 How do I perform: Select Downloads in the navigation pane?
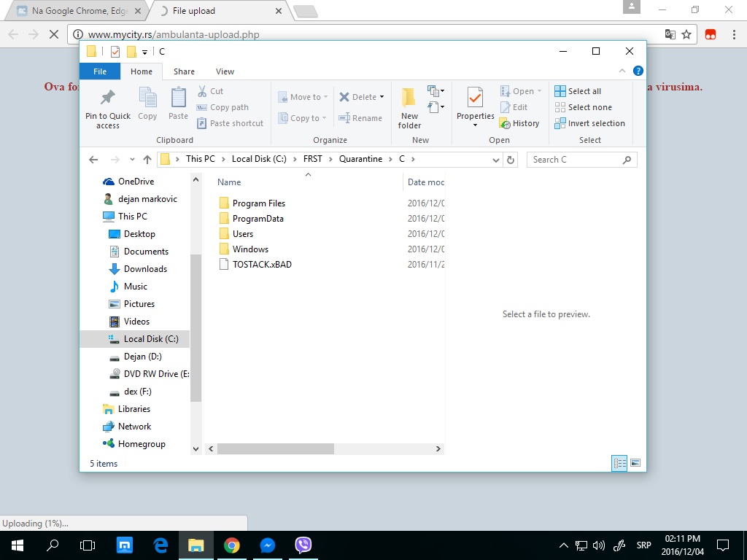145,269
